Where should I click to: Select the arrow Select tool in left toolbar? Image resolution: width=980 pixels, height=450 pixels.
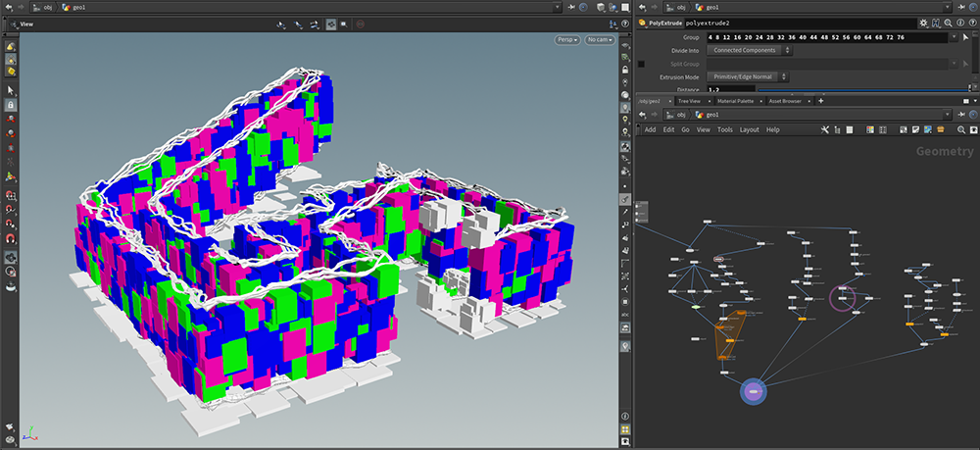(x=11, y=89)
